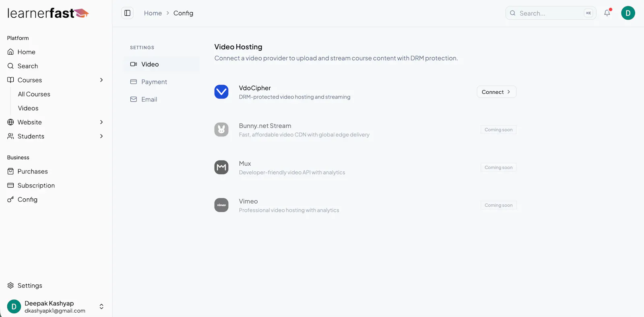The image size is (644, 317).
Task: Click the Home house icon in sidebar
Action: (x=11, y=52)
